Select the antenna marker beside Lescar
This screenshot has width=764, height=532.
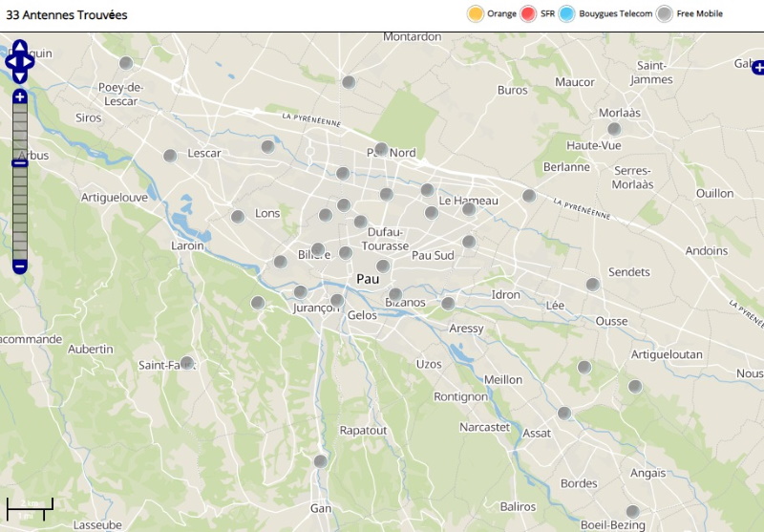click(170, 156)
